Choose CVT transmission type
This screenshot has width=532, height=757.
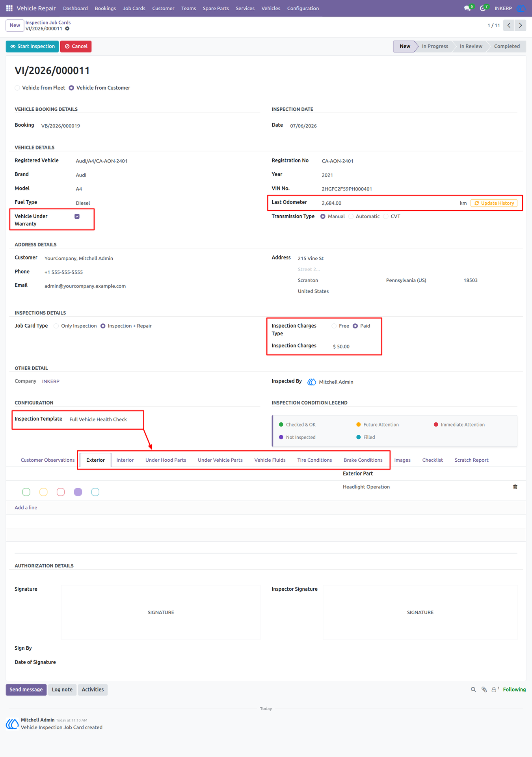tap(386, 216)
